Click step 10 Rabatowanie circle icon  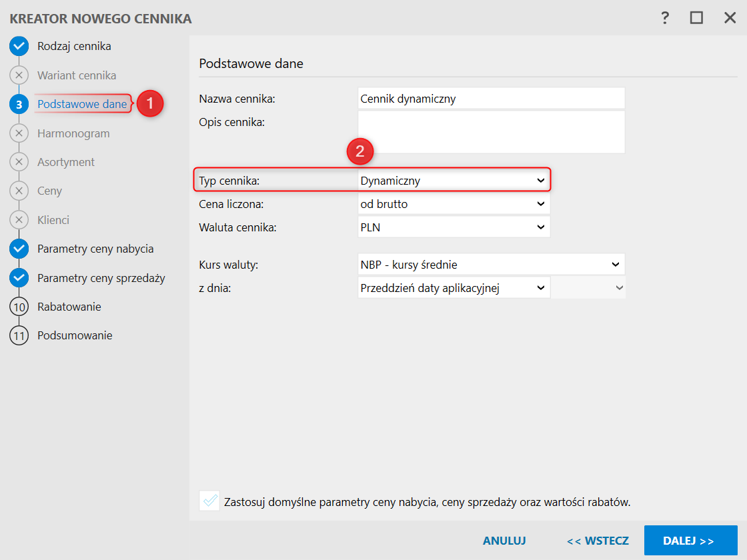(19, 307)
